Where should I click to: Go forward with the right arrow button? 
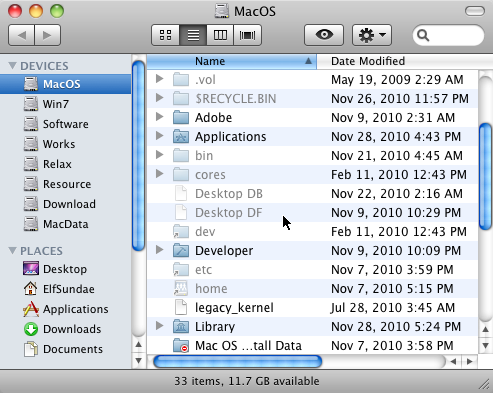[47, 35]
